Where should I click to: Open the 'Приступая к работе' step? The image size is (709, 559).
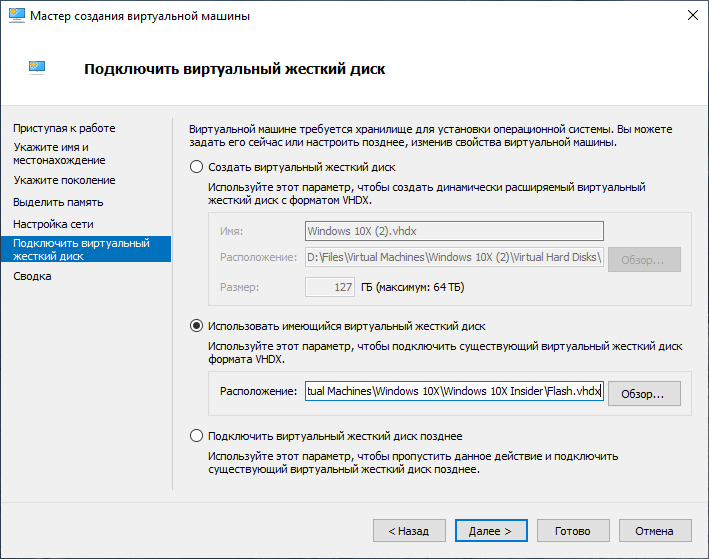coord(64,128)
